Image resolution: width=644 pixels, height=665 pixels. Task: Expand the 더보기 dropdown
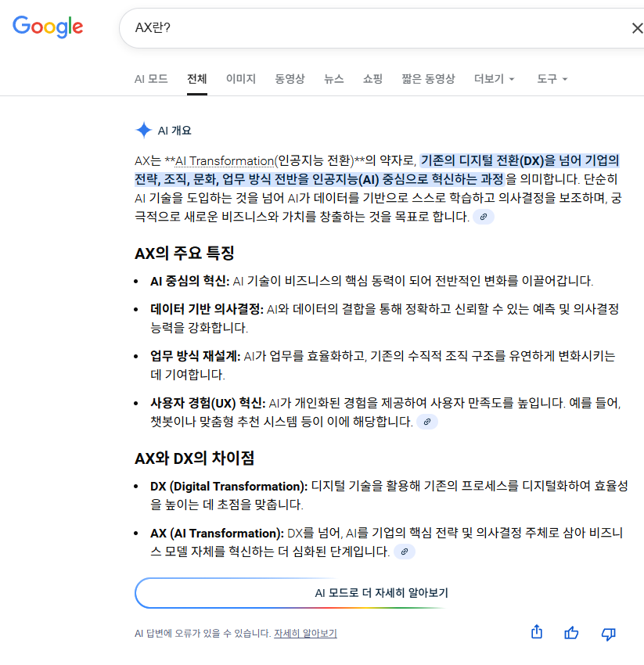(x=494, y=79)
